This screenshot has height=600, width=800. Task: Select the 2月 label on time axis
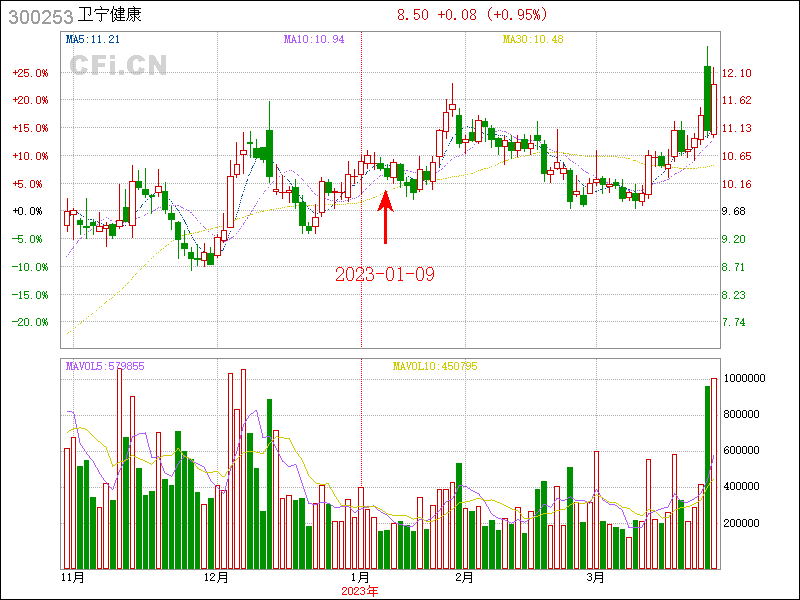click(463, 578)
